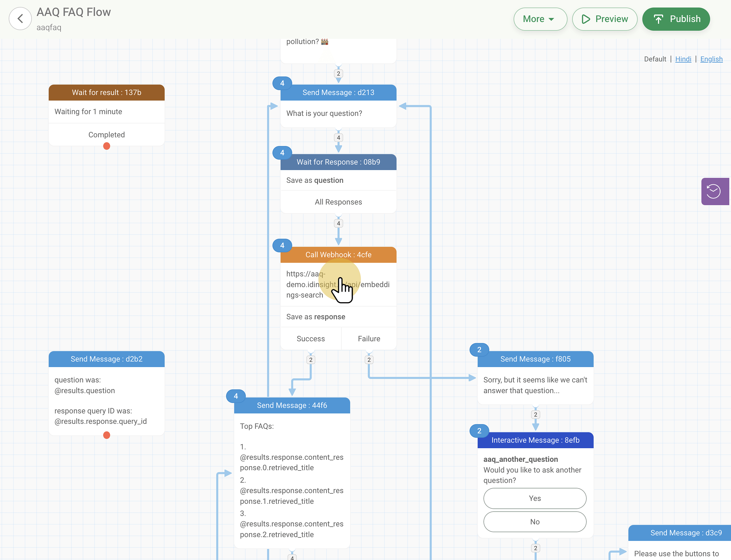Click the activity label 2 below Failure
731x560 pixels.
(369, 360)
